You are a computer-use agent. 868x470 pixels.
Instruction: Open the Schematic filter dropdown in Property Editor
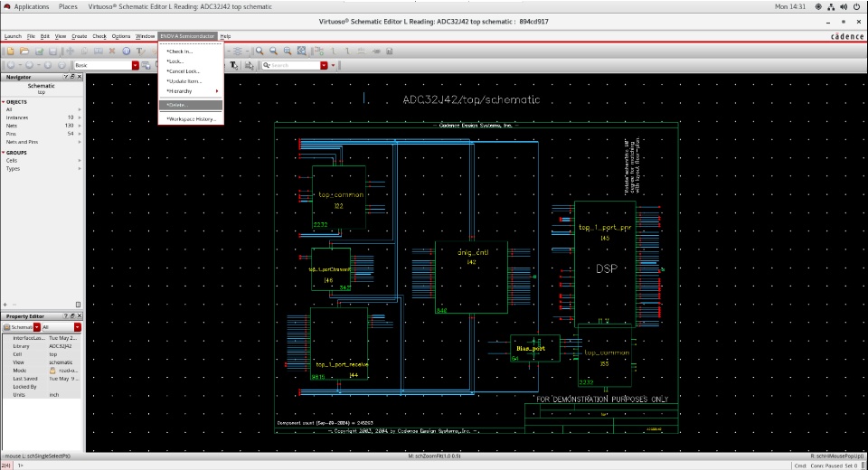(37, 327)
